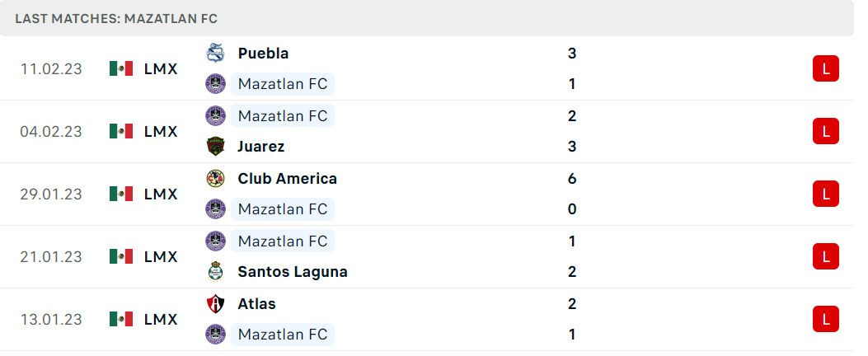Viewport: 868px width, 356px height.
Task: Click the Juarez team crest icon
Action: [x=215, y=146]
